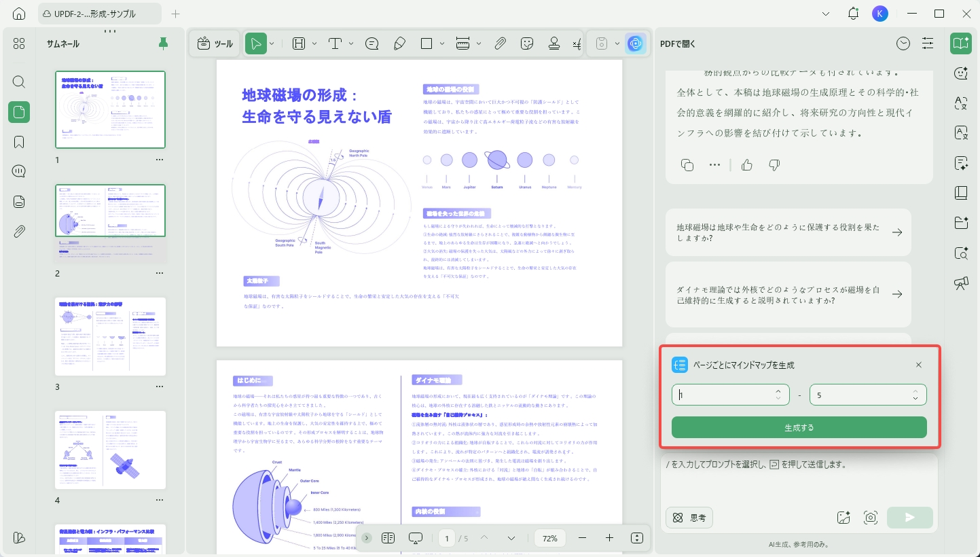Start slideshow presentation mode

click(416, 538)
